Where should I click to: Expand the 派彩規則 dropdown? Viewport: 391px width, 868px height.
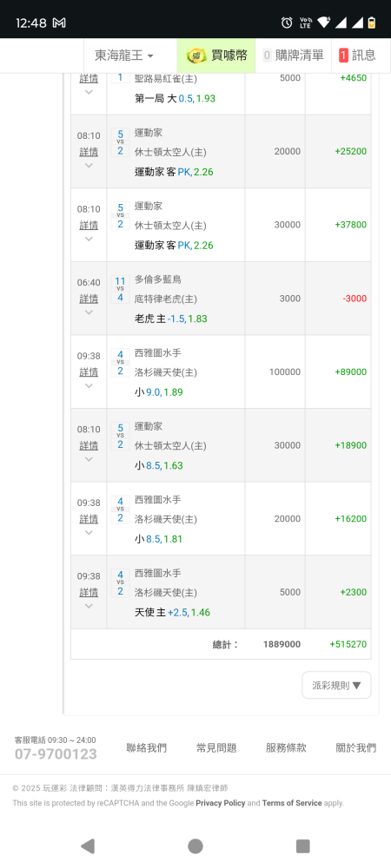point(337,686)
